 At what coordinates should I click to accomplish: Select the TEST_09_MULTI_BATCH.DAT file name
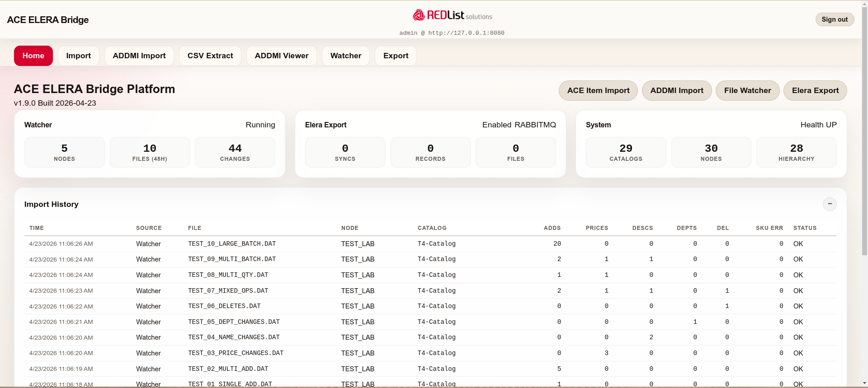click(x=232, y=259)
